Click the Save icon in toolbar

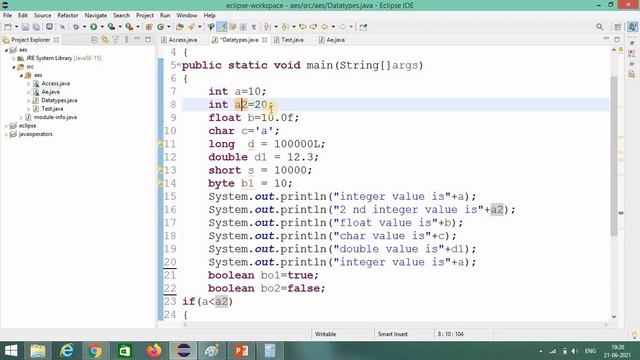point(25,27)
